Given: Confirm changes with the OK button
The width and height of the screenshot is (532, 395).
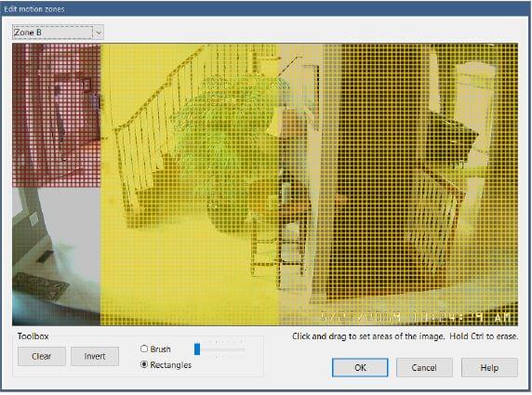Looking at the screenshot, I should [360, 367].
